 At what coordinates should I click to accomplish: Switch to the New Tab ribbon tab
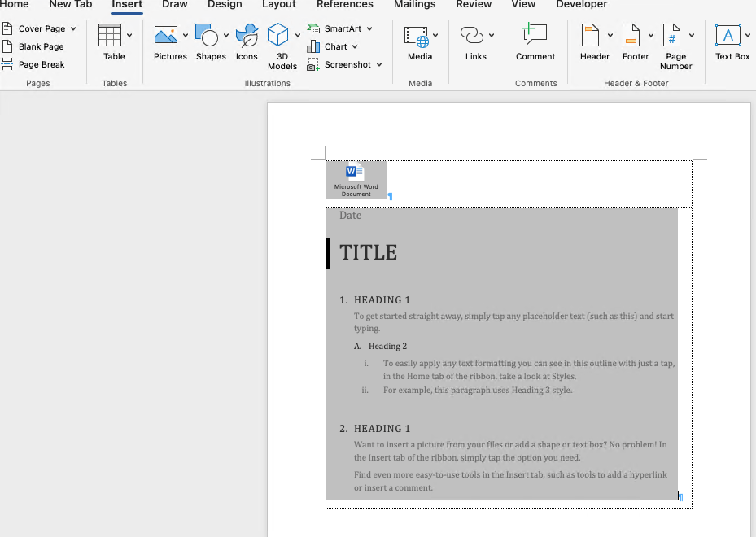(x=71, y=4)
